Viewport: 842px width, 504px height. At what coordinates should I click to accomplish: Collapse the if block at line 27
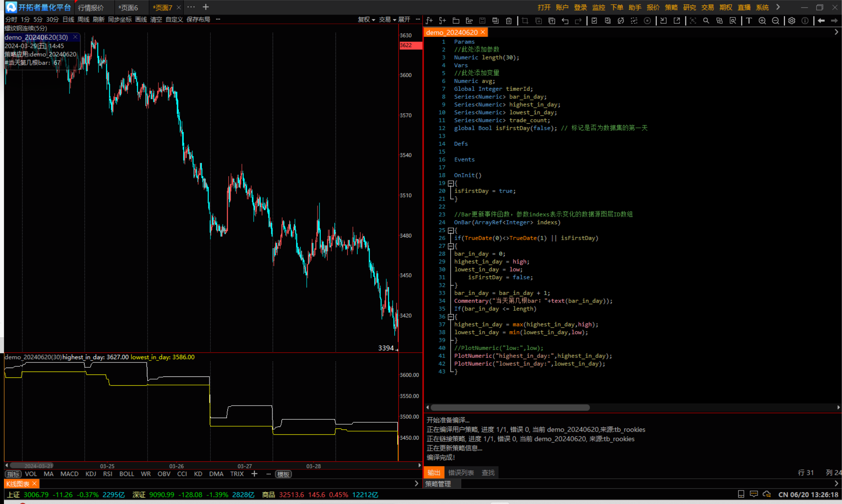[x=451, y=246]
